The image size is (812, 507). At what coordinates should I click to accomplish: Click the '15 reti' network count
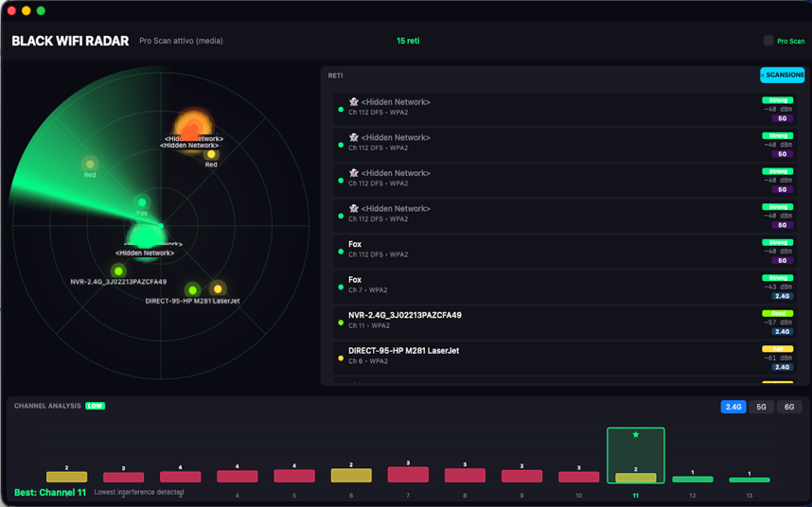pyautogui.click(x=408, y=41)
